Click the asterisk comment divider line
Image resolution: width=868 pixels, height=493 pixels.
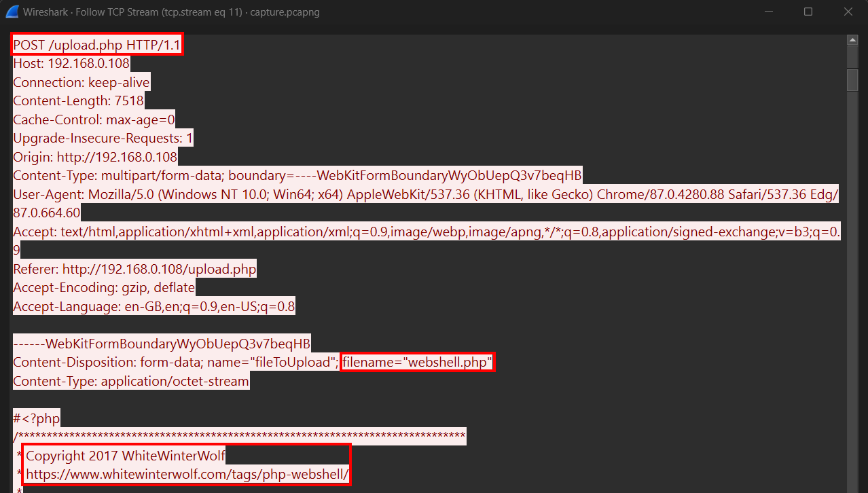click(239, 436)
